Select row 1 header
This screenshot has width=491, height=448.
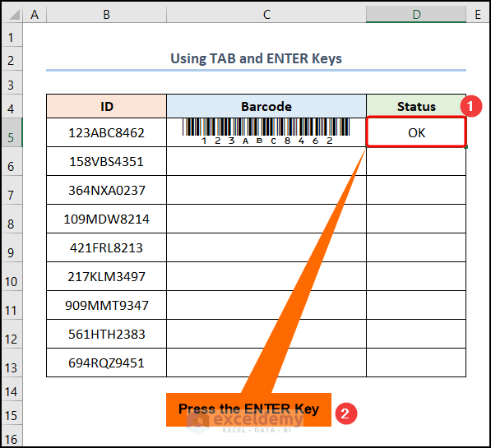(x=12, y=35)
